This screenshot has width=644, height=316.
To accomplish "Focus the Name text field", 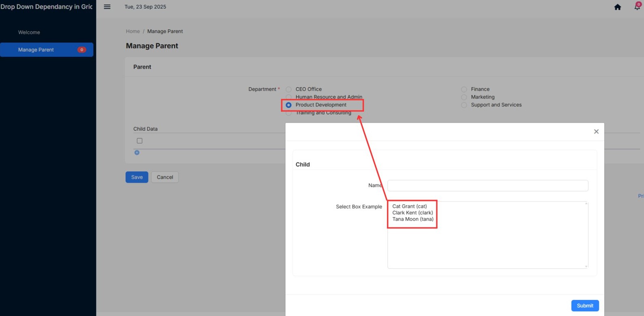I will (487, 186).
